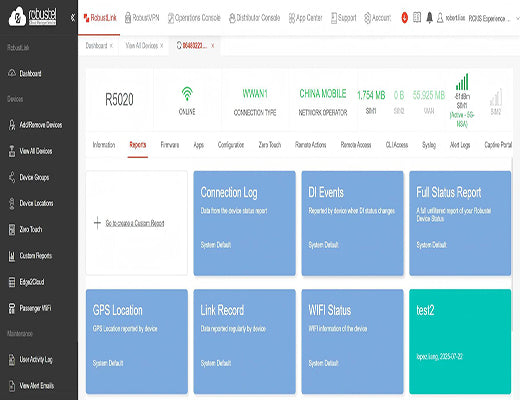
Task: Select the Reports tab
Action: pos(138,145)
